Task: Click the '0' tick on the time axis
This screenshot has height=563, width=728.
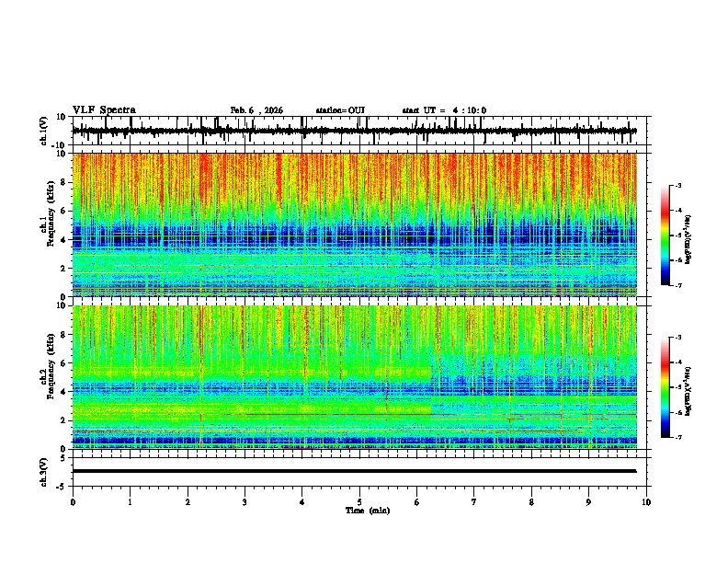Action: pos(73,502)
